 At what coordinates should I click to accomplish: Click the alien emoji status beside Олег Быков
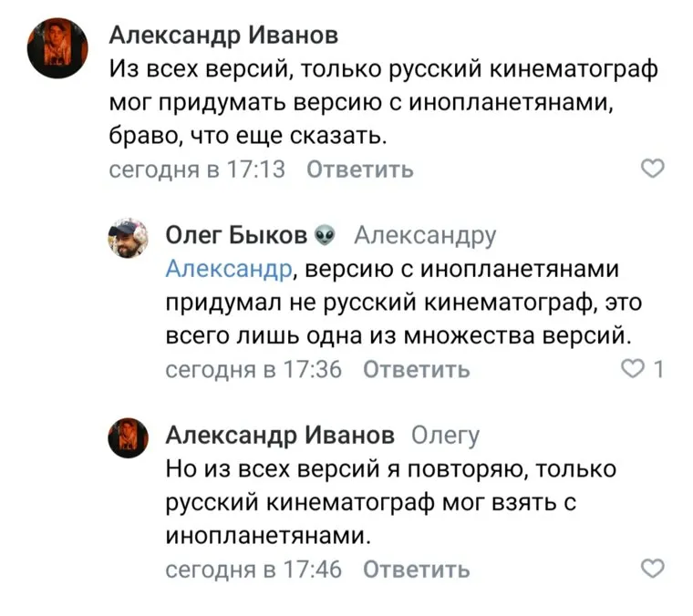pos(324,237)
